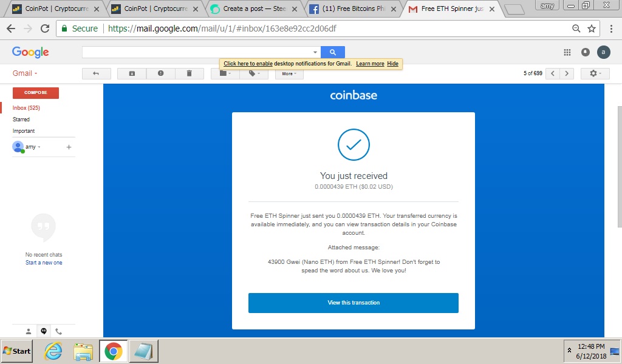Image resolution: width=622 pixels, height=364 pixels.
Task: Go to the newer email arrow
Action: (x=553, y=73)
